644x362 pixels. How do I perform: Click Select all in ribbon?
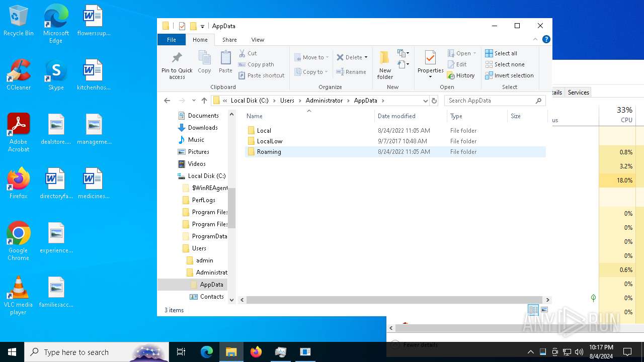point(501,53)
